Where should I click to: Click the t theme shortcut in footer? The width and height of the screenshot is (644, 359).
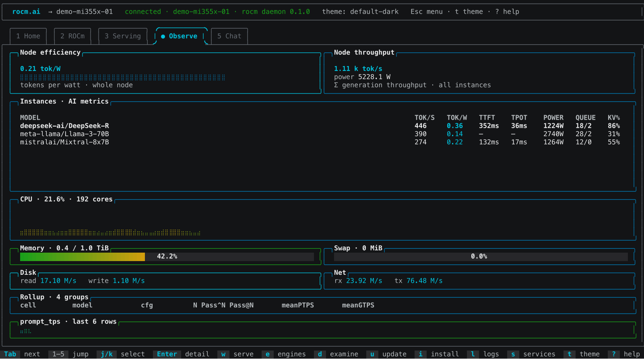pos(582,354)
